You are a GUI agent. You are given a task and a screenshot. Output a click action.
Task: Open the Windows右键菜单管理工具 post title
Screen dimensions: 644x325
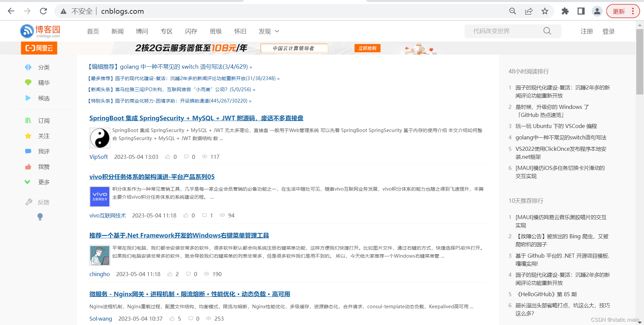(x=179, y=235)
